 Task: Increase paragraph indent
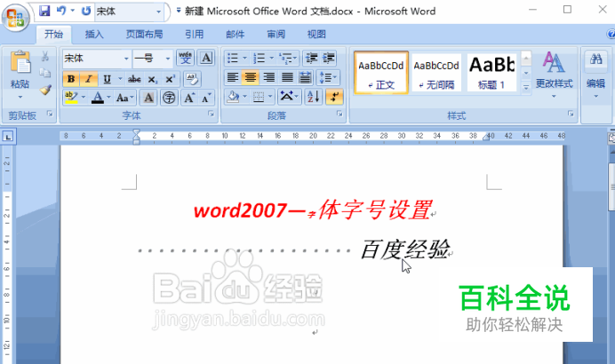[329, 58]
